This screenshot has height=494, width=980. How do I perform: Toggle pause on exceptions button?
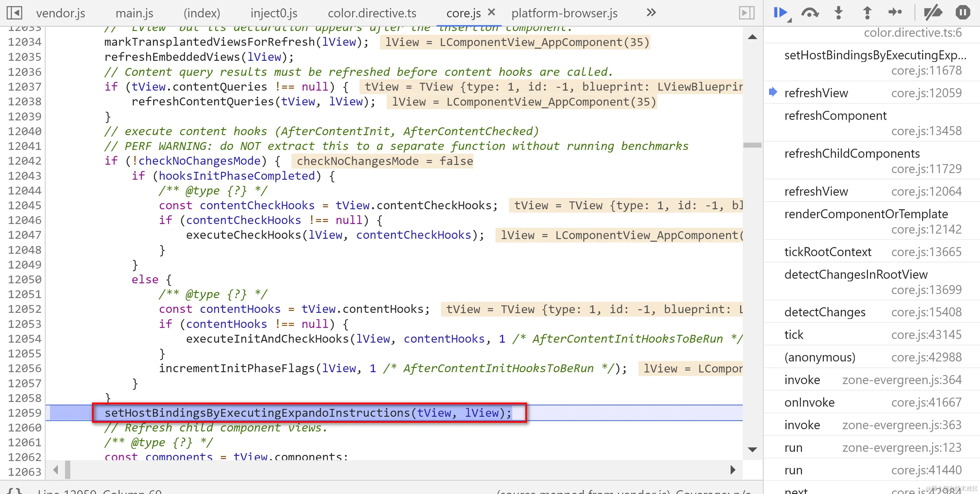pos(962,13)
